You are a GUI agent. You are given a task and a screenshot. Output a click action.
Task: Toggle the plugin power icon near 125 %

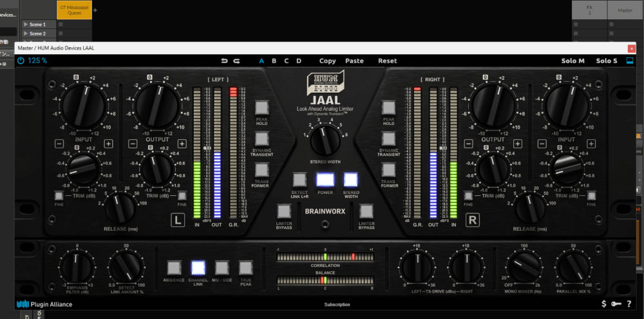(21, 61)
